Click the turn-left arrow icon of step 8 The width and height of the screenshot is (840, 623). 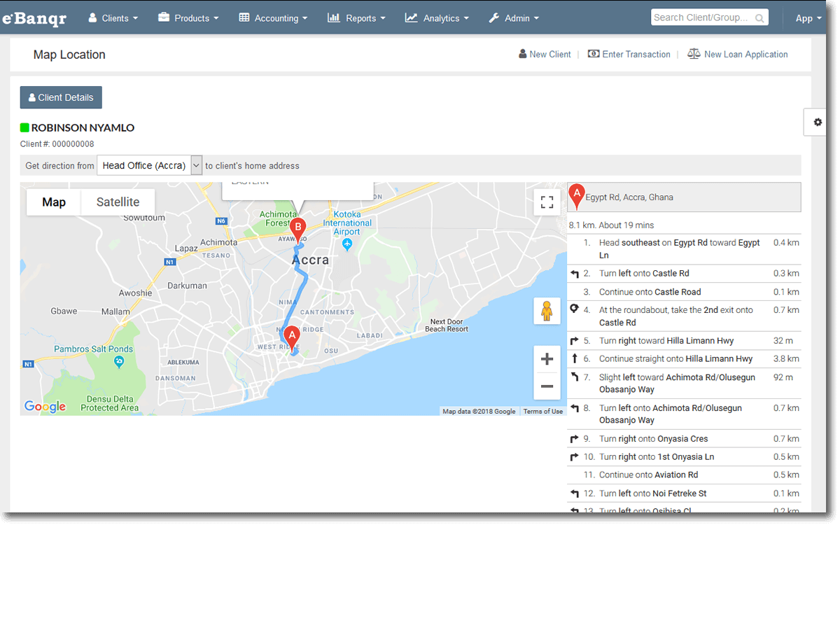575,409
